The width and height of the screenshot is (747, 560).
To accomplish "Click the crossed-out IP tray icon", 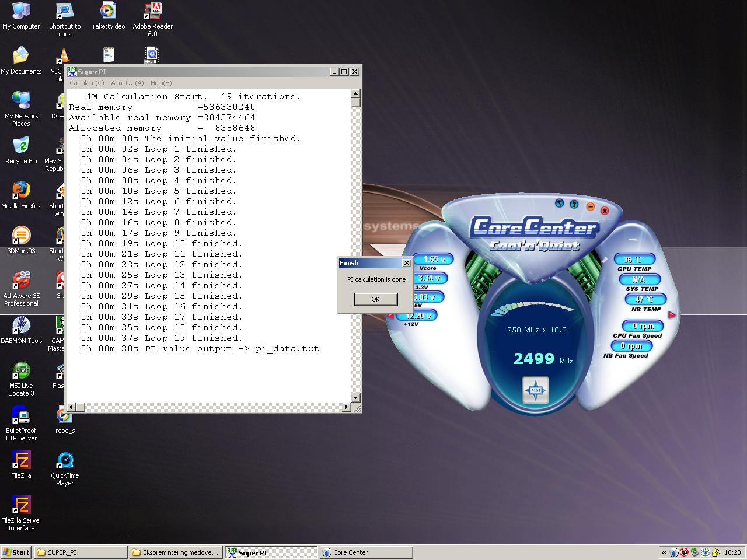I will [685, 552].
